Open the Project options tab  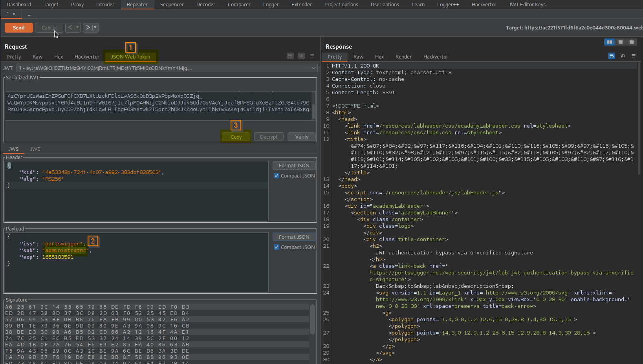[341, 5]
